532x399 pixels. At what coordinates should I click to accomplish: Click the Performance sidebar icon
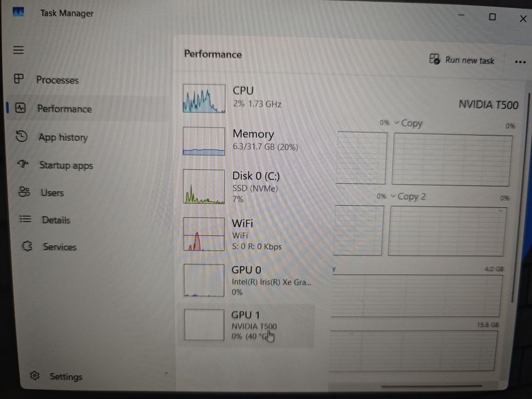21,108
